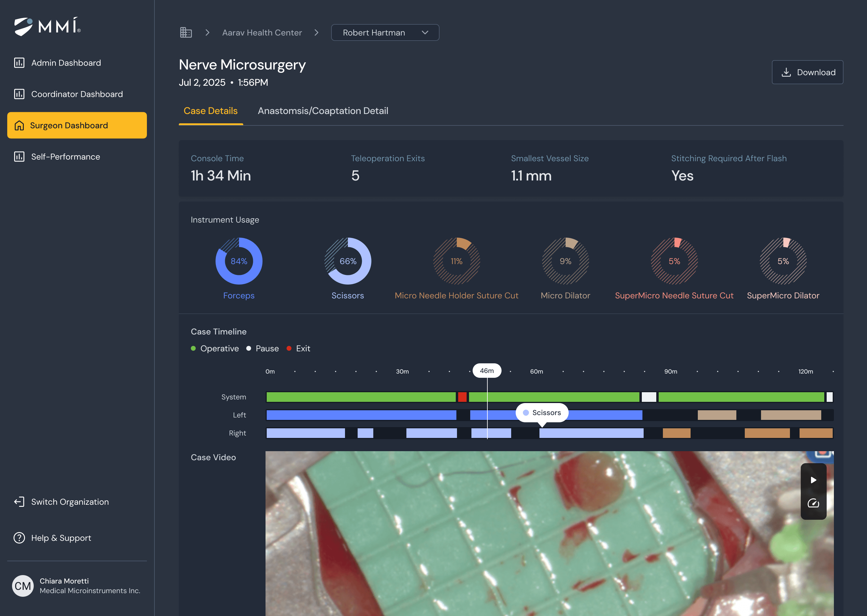Viewport: 867px width, 616px height.
Task: Open the Admin Dashboard
Action: tap(66, 63)
